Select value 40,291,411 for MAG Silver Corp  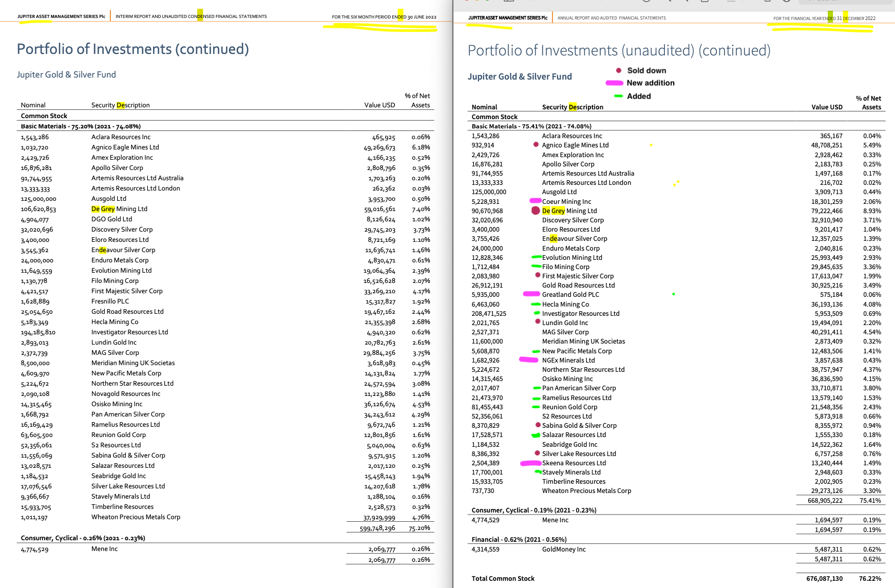[827, 332]
